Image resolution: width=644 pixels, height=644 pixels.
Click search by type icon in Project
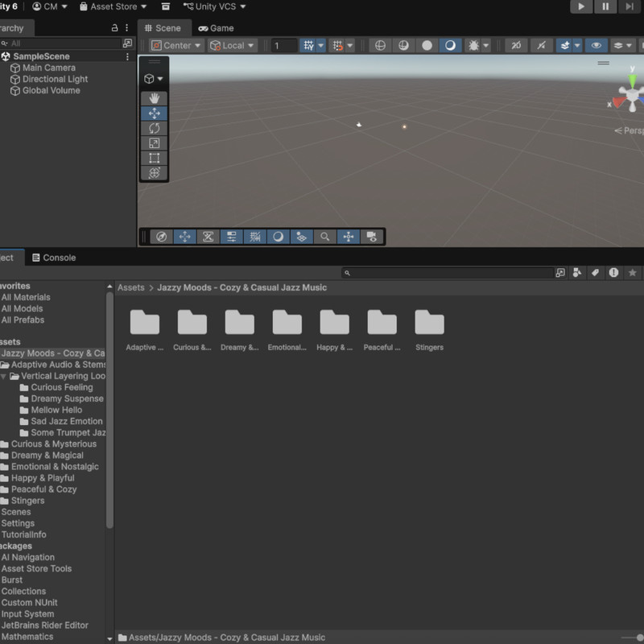click(577, 273)
